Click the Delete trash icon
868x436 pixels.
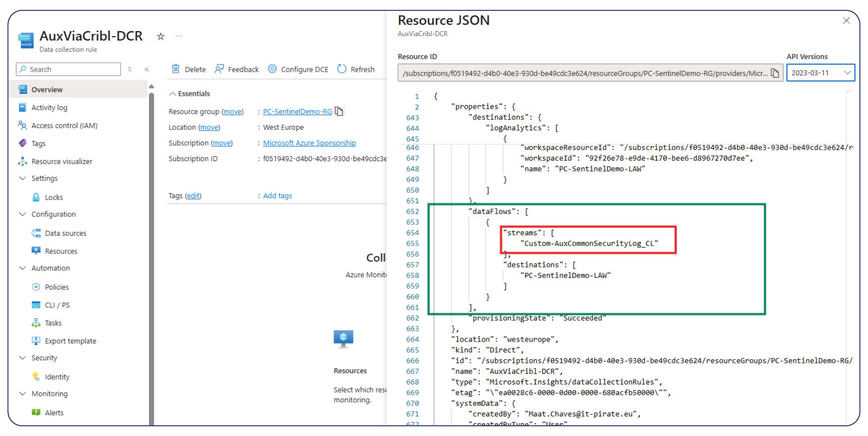click(176, 69)
